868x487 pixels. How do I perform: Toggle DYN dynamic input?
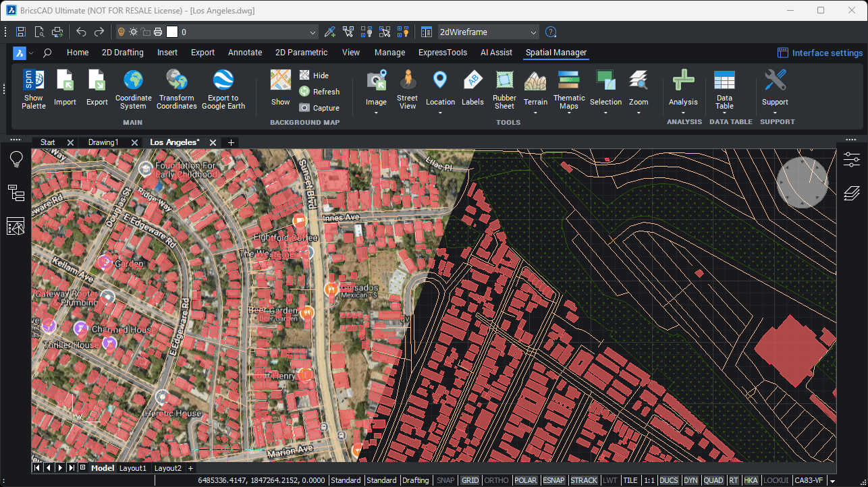690,480
